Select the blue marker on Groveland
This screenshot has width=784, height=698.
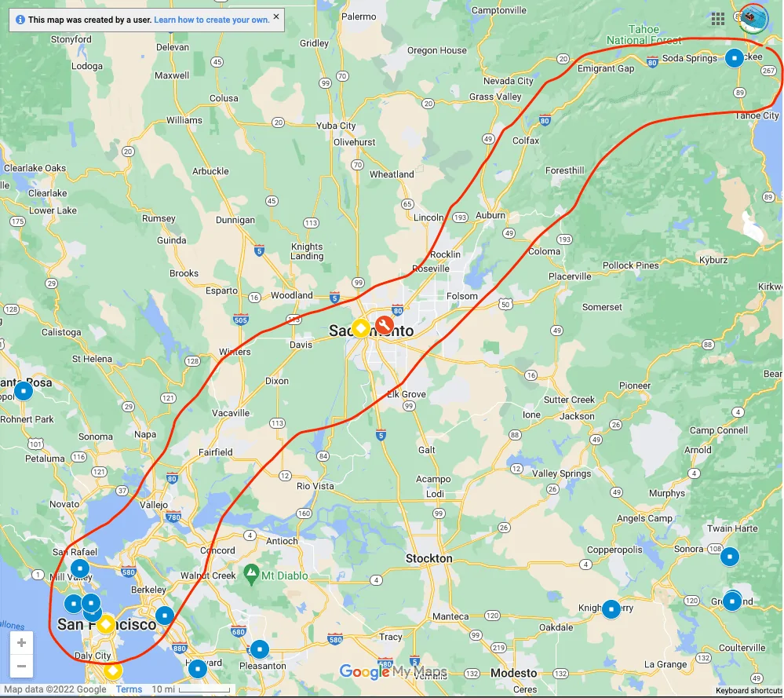732,601
